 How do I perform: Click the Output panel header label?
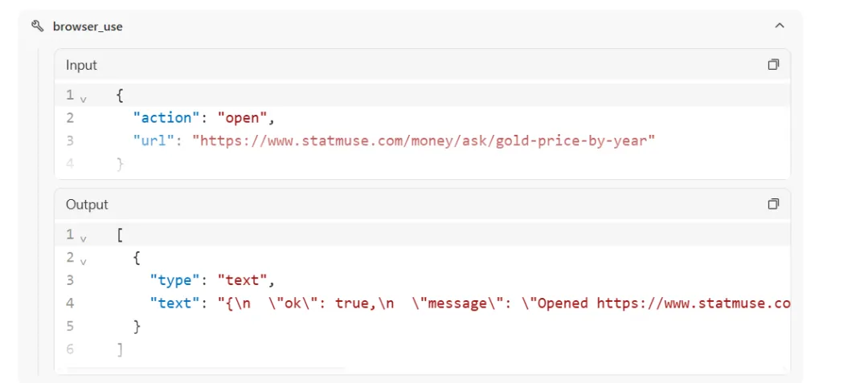tap(87, 205)
